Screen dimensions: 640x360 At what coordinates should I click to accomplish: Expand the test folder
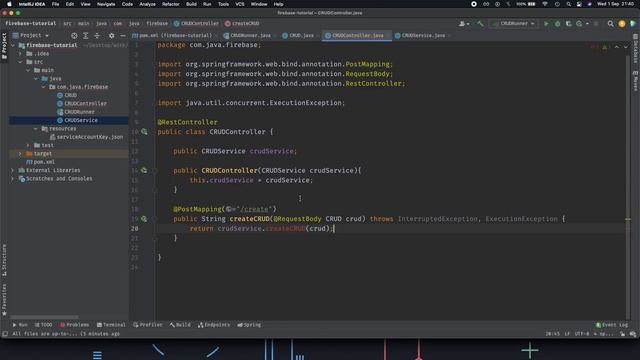tap(28, 145)
